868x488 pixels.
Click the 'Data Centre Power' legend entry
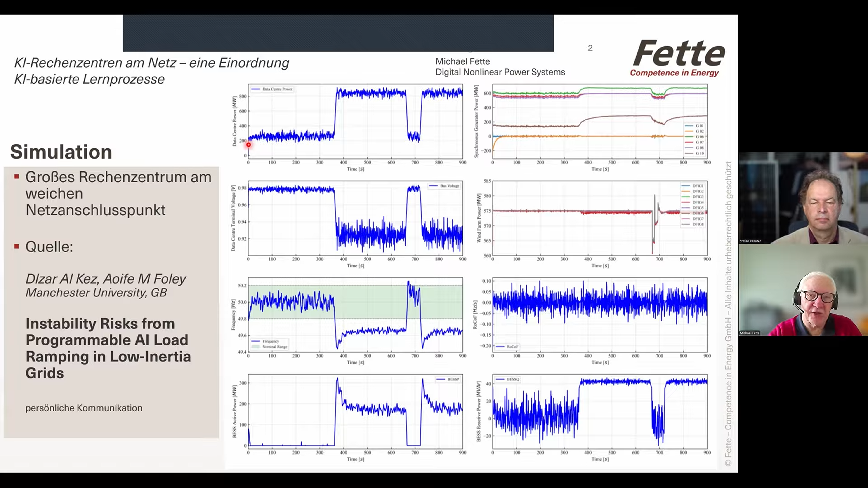pos(272,89)
